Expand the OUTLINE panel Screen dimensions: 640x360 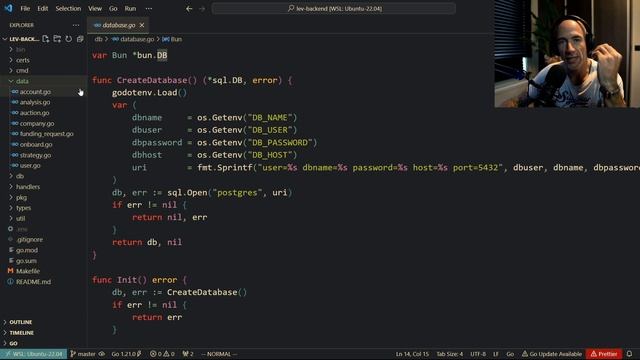(20, 322)
